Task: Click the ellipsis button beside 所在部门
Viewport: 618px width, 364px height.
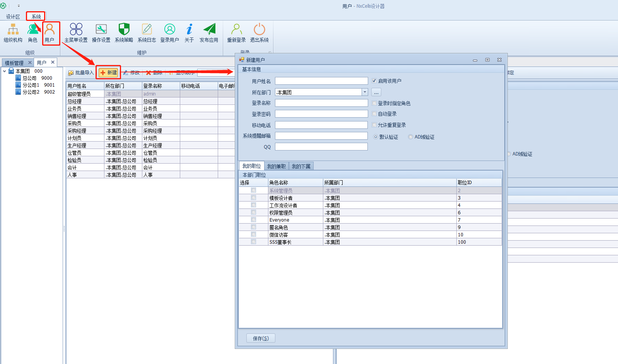Action: tap(376, 92)
